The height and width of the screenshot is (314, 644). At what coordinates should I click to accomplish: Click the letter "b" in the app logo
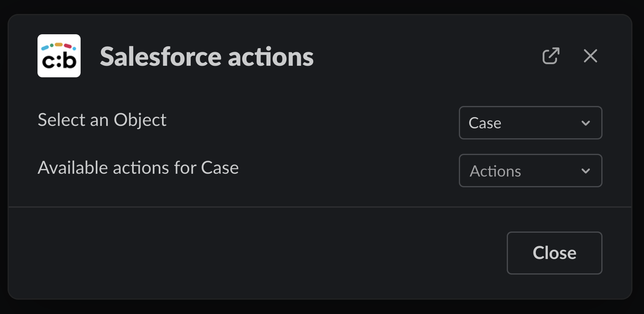coord(69,60)
